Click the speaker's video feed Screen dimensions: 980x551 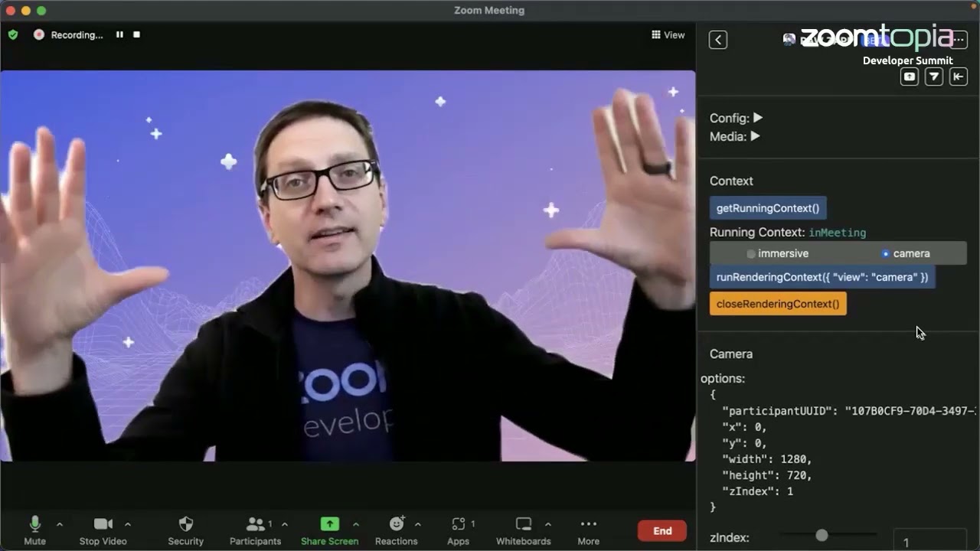(348, 266)
